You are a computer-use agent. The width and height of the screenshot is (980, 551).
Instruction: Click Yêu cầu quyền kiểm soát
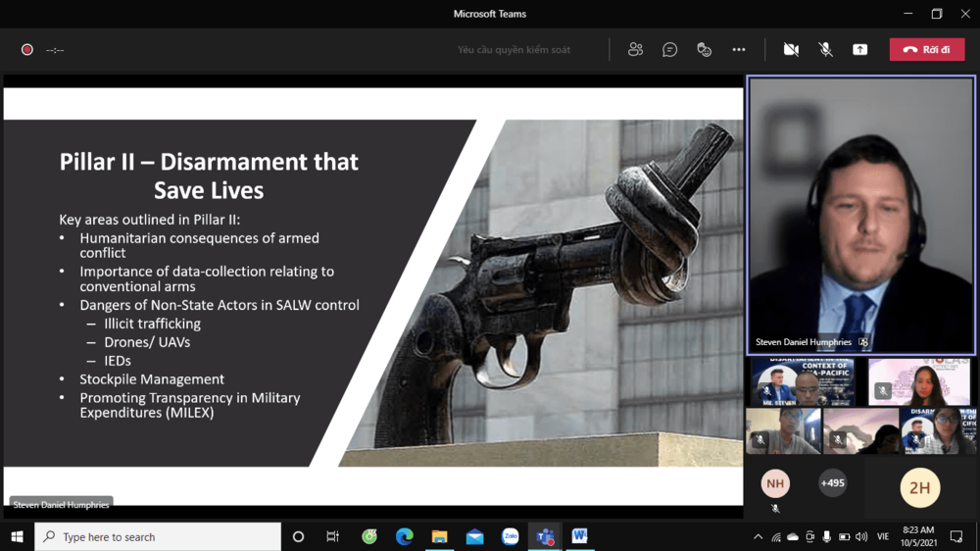(514, 49)
